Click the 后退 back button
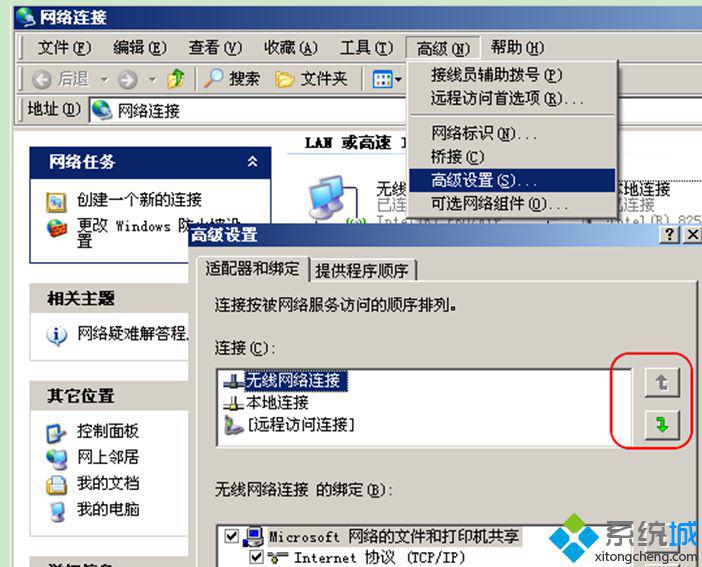Image resolution: width=702 pixels, height=567 pixels. [x=60, y=79]
